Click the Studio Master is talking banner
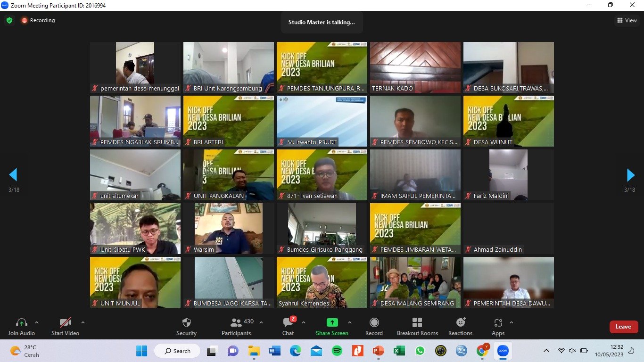 coord(322,22)
